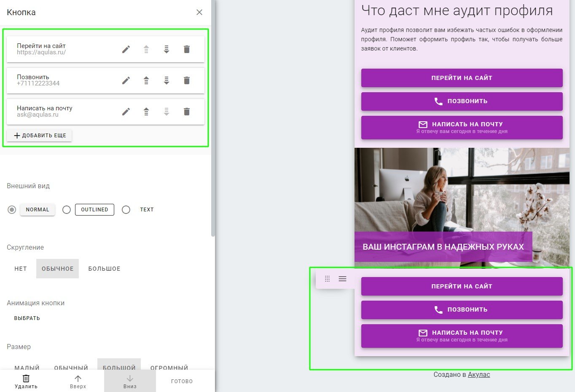575x392 pixels.
Task: Move 'Написать на почту' entry up
Action: click(x=146, y=112)
